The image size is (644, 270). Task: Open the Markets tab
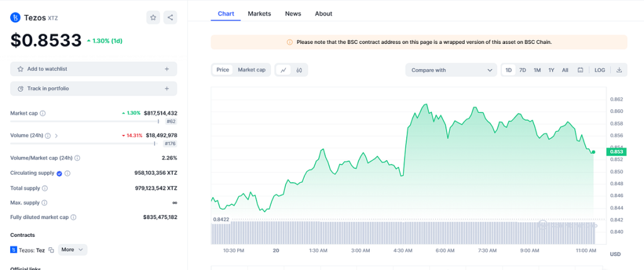click(259, 13)
